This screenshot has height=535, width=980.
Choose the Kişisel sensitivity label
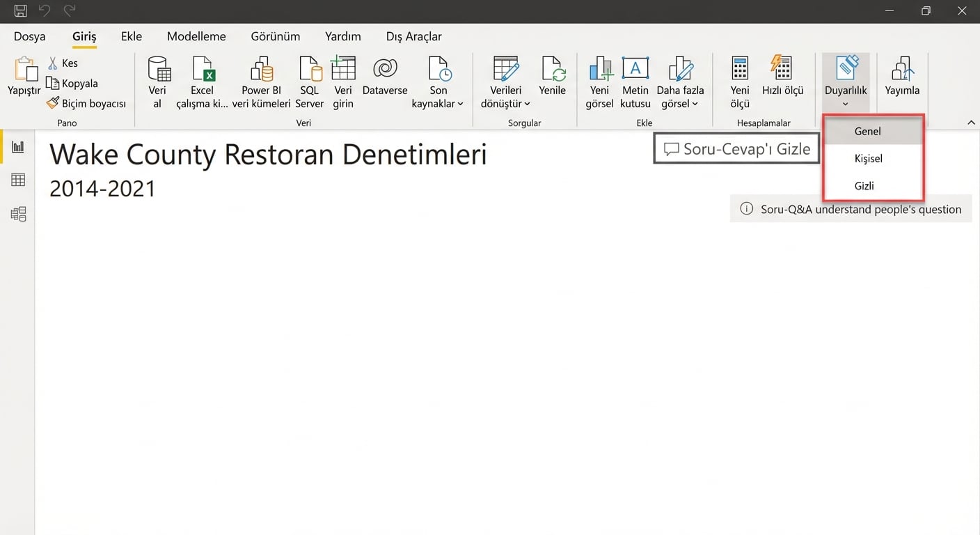tap(868, 158)
